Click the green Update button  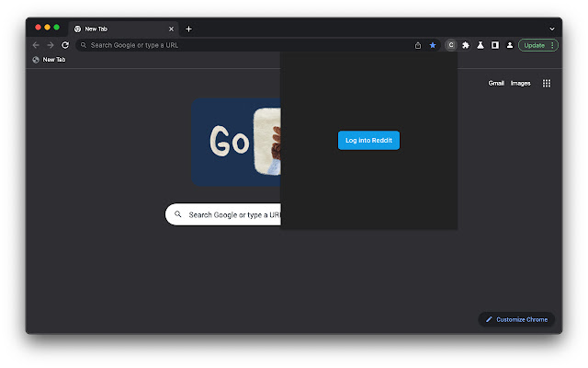(x=534, y=45)
